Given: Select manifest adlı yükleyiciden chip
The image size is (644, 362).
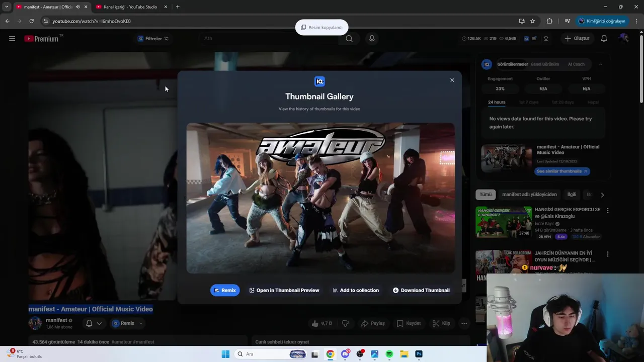Looking at the screenshot, I should pos(529,195).
